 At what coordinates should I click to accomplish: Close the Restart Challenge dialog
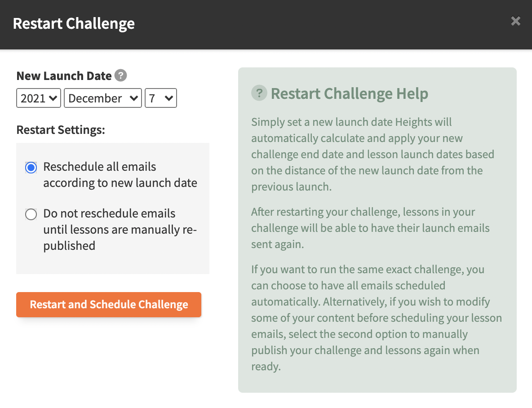coord(515,21)
